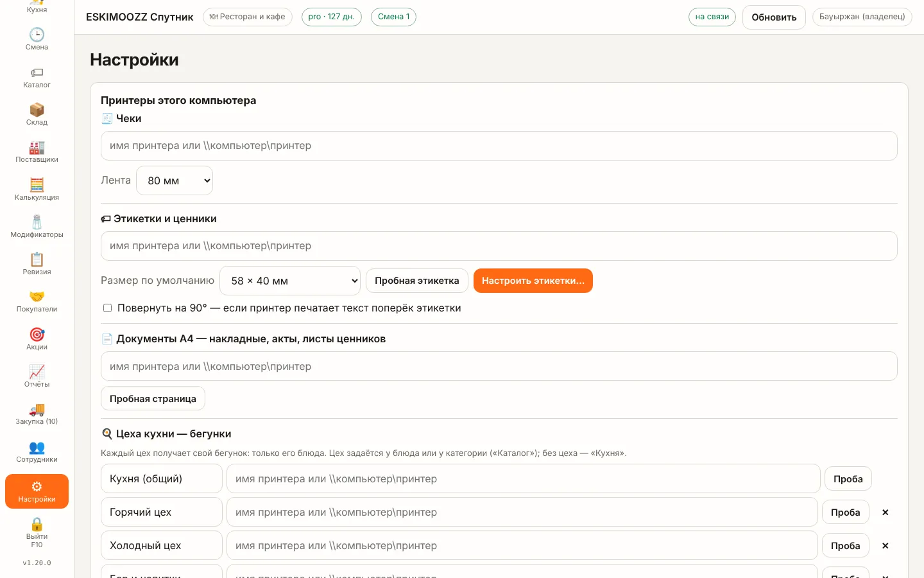
Task: Open the Ревизия inventory section
Action: click(37, 264)
